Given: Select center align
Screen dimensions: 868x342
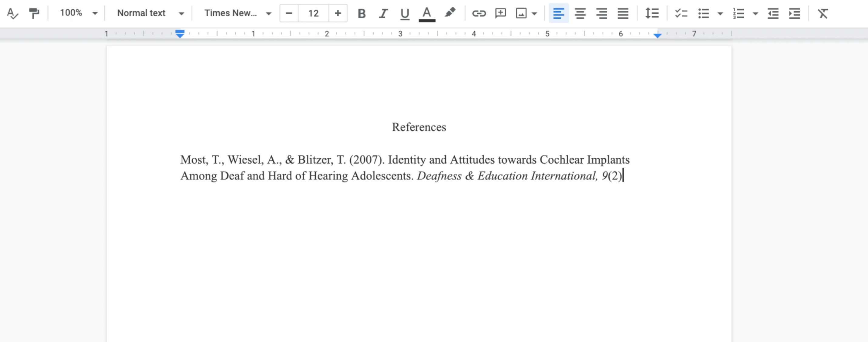Looking at the screenshot, I should tap(580, 13).
